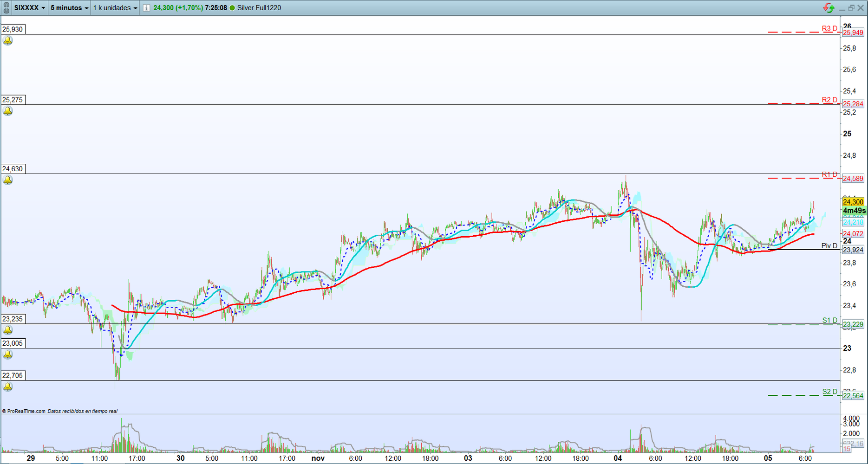The height and width of the screenshot is (464, 868).
Task: Click the 7:25:08 clock in the header
Action: (216, 8)
